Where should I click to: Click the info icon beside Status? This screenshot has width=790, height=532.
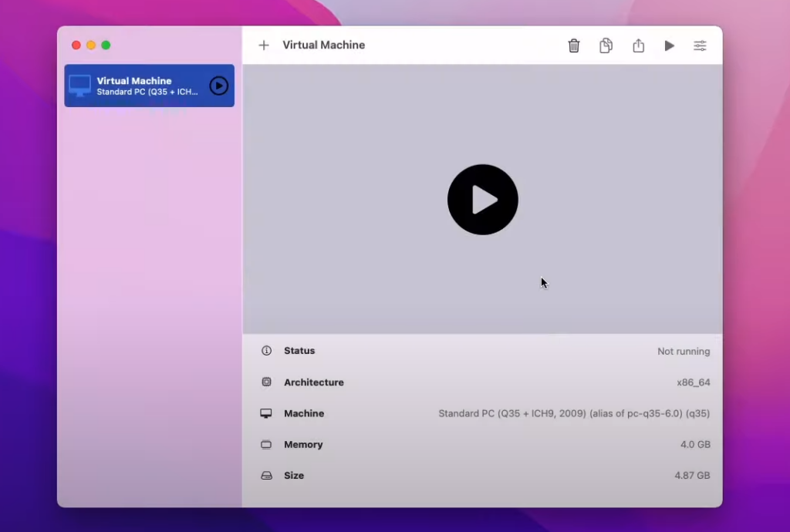(267, 351)
